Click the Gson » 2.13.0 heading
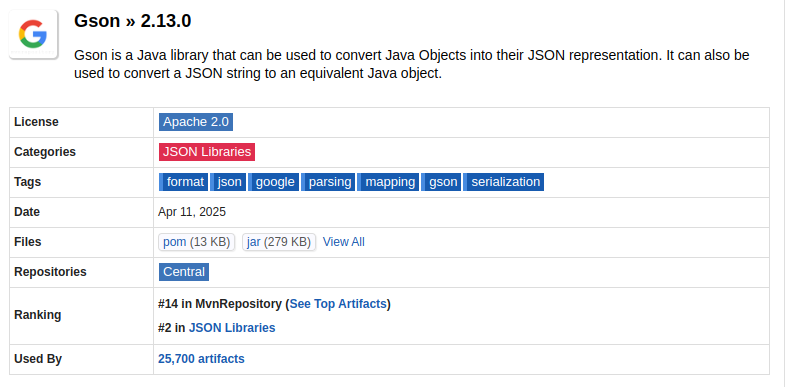 (133, 21)
